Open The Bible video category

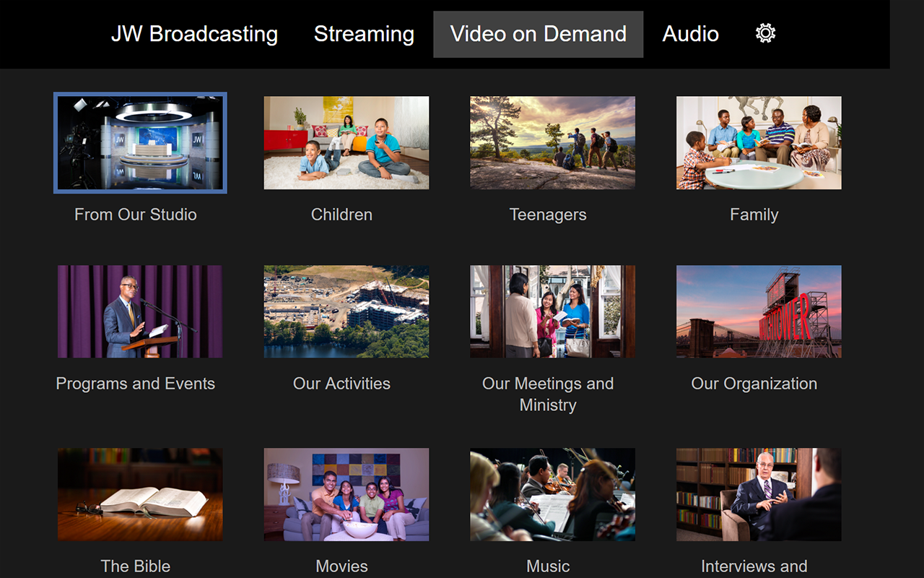coord(139,494)
